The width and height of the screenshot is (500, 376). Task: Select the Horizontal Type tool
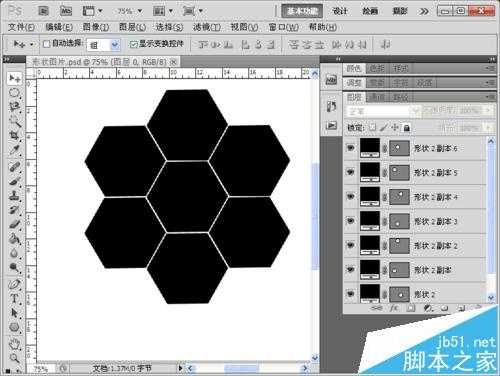point(15,298)
